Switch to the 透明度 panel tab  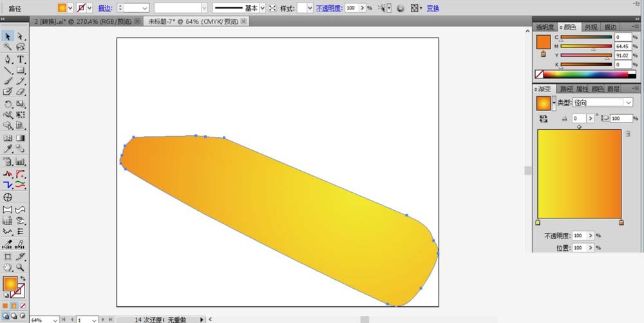[x=545, y=27]
